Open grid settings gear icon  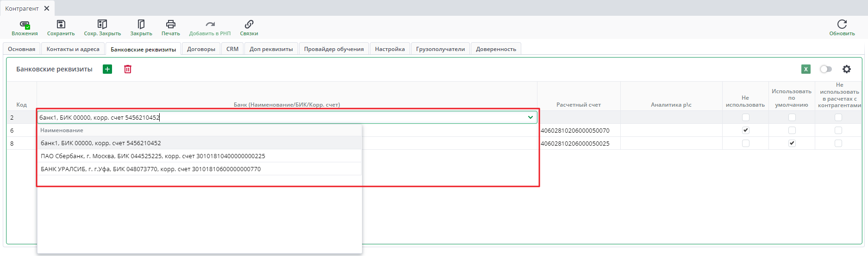coord(847,69)
